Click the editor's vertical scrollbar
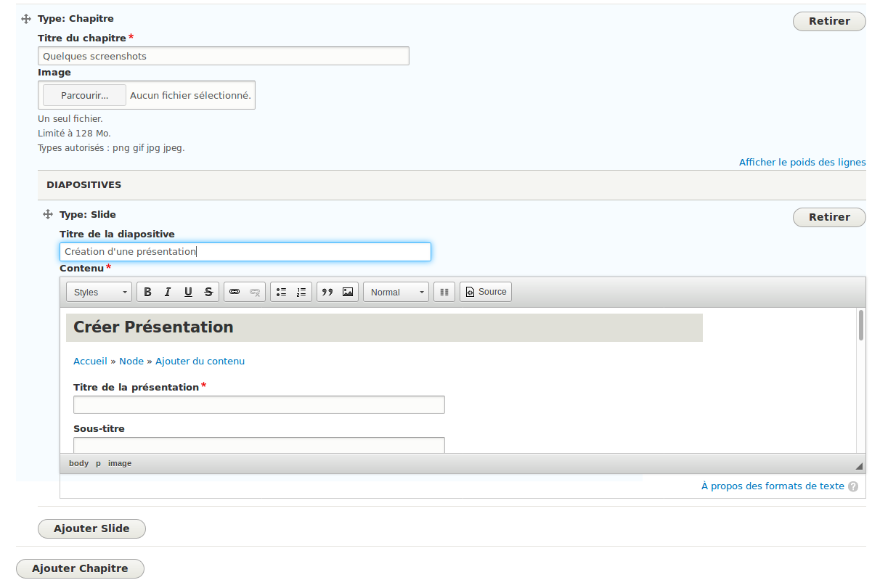This screenshot has height=588, width=880. [x=861, y=324]
